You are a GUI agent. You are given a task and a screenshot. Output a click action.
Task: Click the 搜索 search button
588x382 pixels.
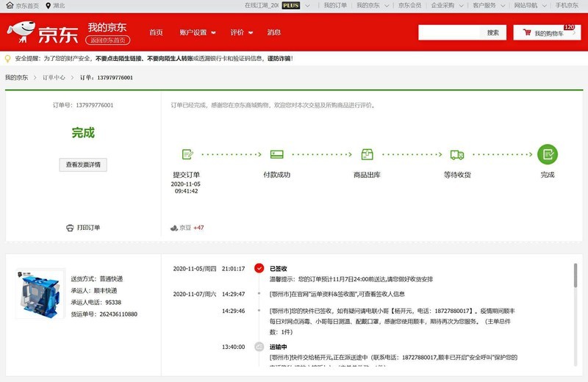click(x=493, y=32)
